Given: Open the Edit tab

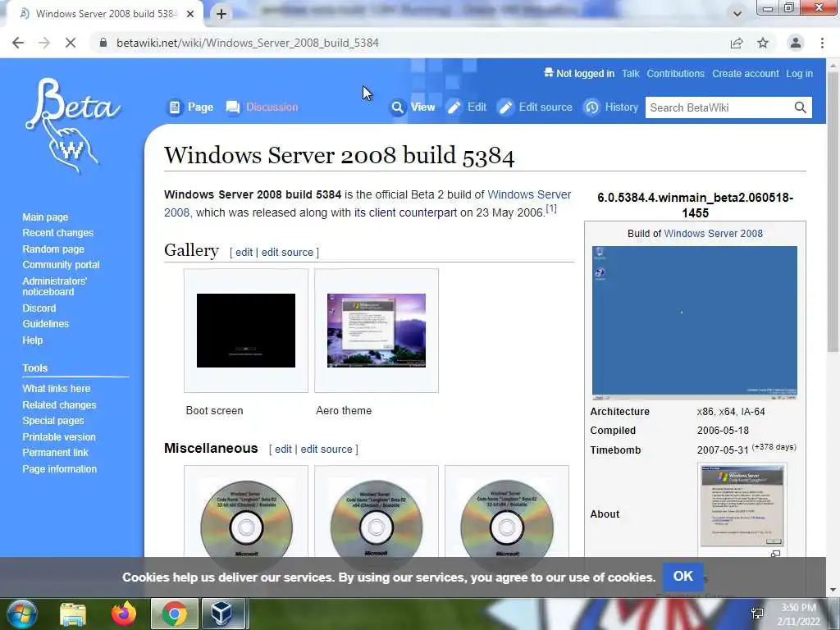Looking at the screenshot, I should click(467, 107).
